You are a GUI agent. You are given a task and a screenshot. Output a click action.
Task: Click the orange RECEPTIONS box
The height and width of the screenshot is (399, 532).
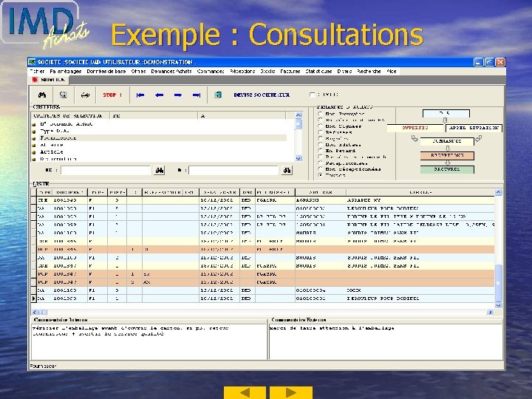447,156
